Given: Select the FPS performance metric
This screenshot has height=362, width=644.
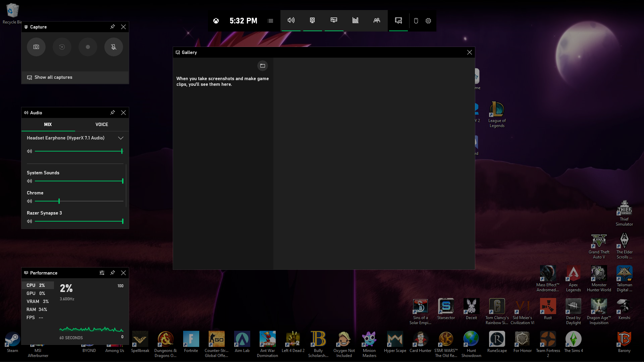Looking at the screenshot, I should coord(38,317).
